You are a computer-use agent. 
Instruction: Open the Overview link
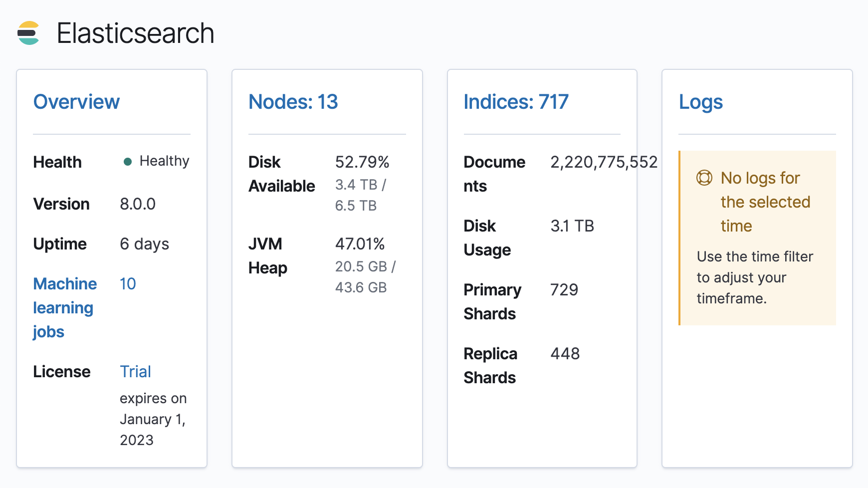(x=76, y=102)
